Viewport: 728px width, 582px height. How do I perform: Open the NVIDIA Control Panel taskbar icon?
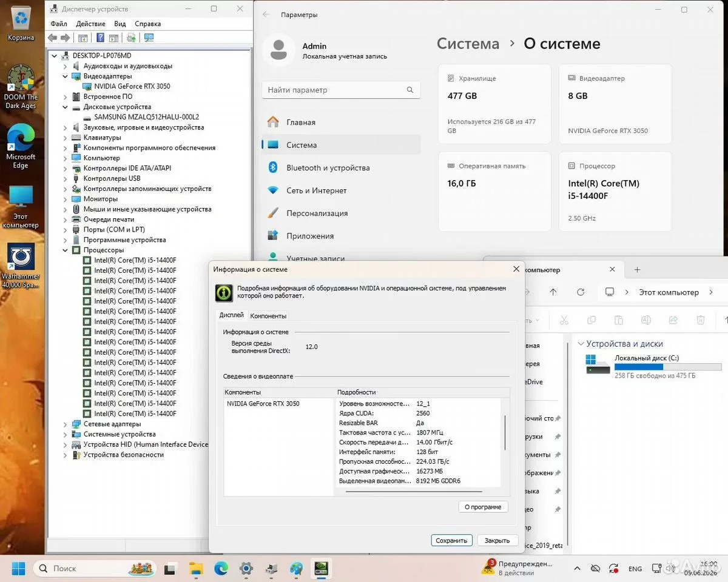pyautogui.click(x=320, y=569)
